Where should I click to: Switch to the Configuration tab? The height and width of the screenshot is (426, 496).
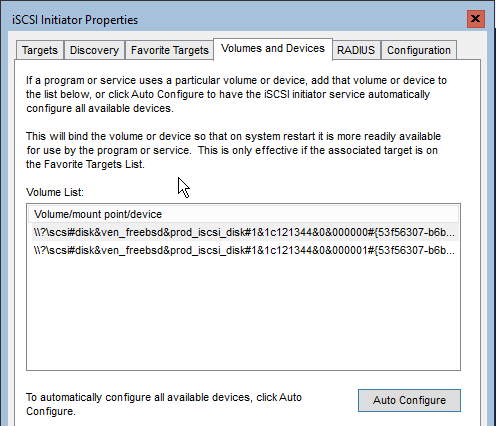pyautogui.click(x=419, y=50)
